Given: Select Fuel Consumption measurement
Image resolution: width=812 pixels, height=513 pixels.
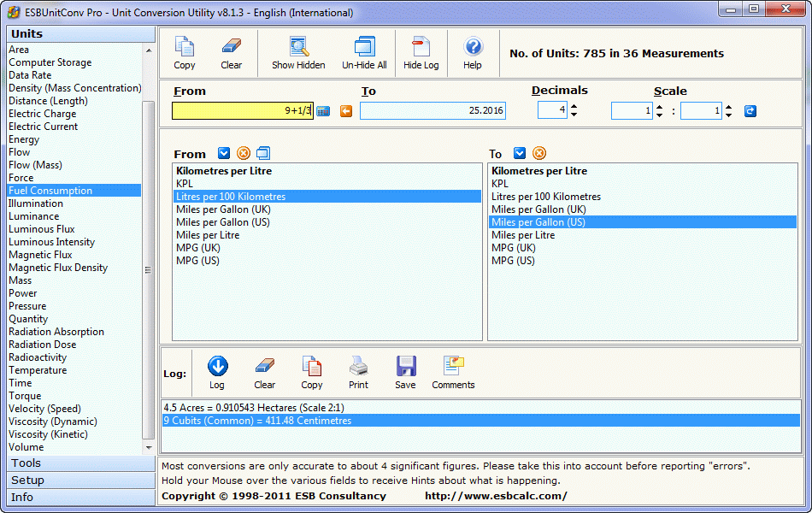Looking at the screenshot, I should point(74,191).
